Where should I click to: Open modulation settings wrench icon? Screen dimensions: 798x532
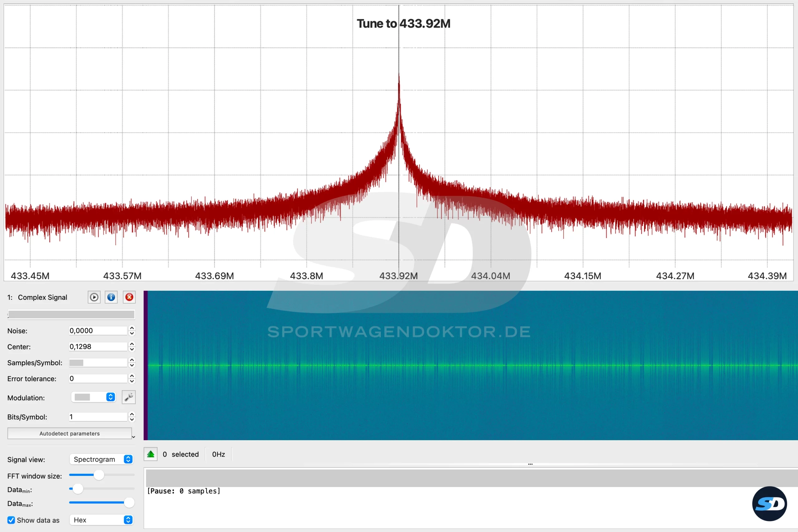point(129,397)
